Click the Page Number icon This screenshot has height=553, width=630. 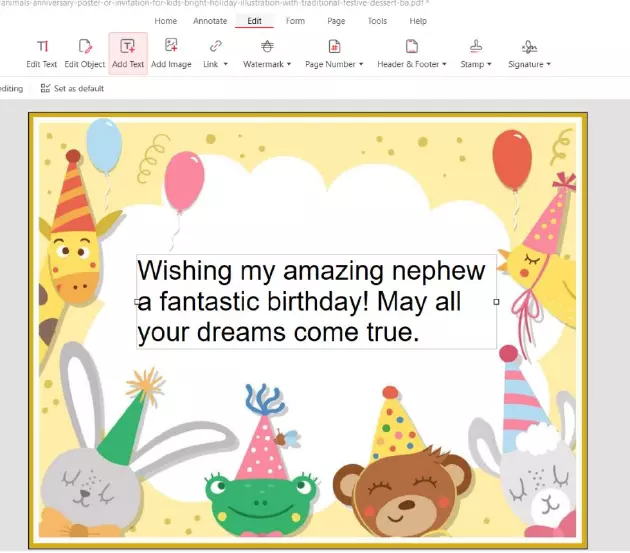335,46
